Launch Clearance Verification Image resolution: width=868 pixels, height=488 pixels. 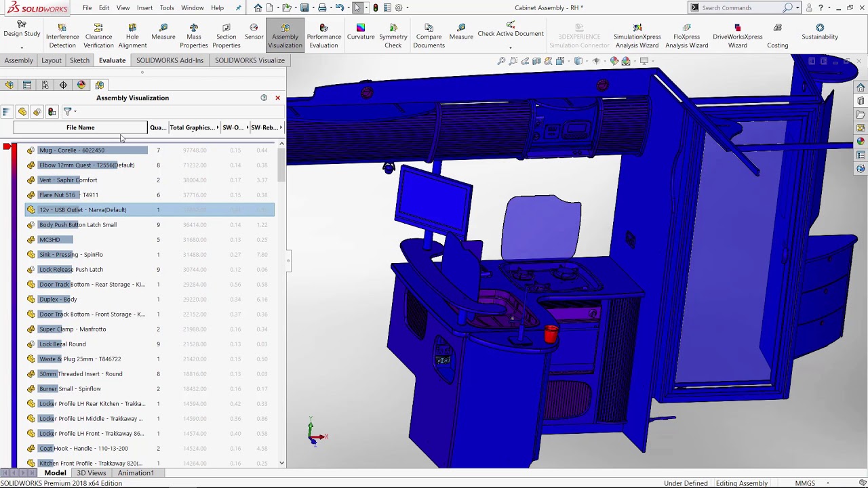coord(98,36)
